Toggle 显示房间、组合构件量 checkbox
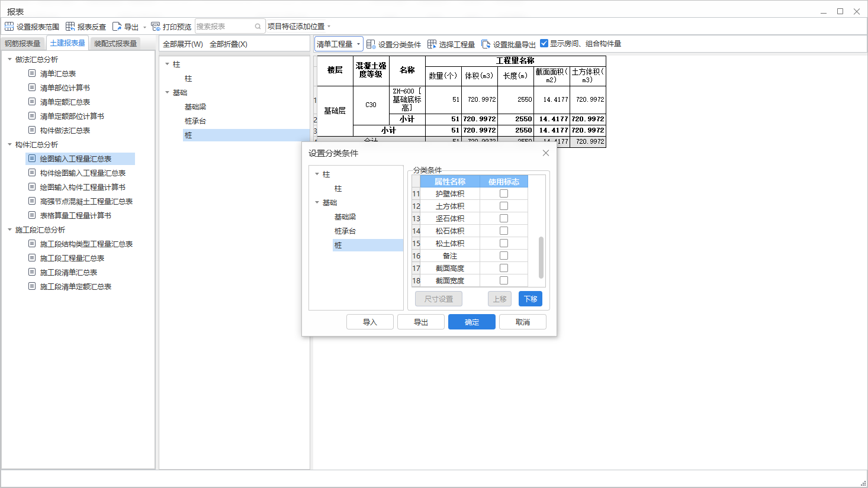 544,43
